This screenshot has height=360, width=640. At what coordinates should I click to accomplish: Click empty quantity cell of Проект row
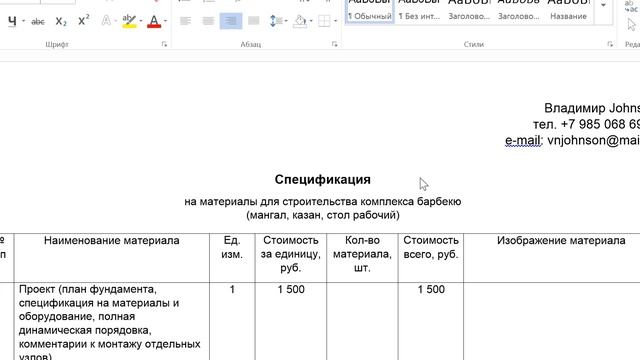362,321
